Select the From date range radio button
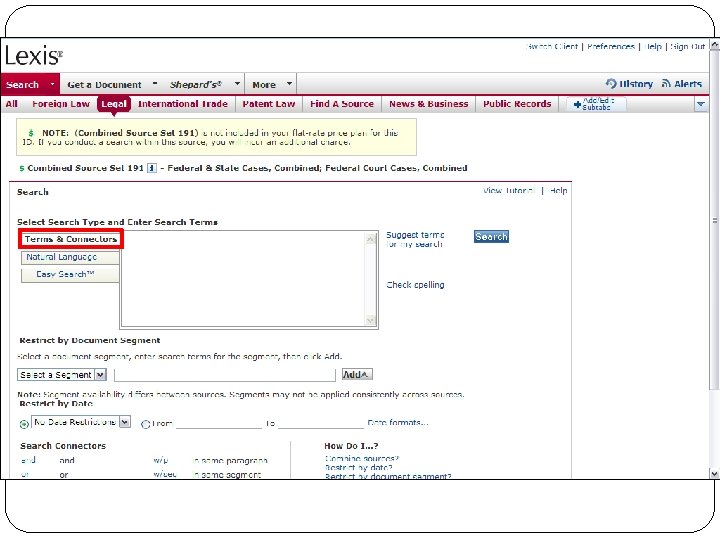 pyautogui.click(x=145, y=424)
